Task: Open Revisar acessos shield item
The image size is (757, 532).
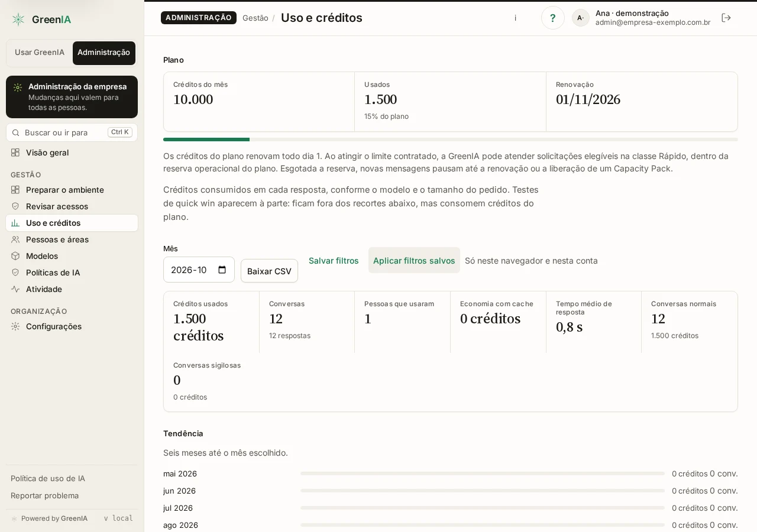Action: point(72,206)
